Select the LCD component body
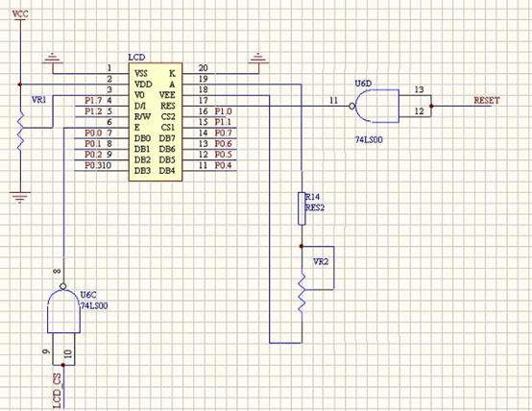The height and width of the screenshot is (411, 532). 156,122
